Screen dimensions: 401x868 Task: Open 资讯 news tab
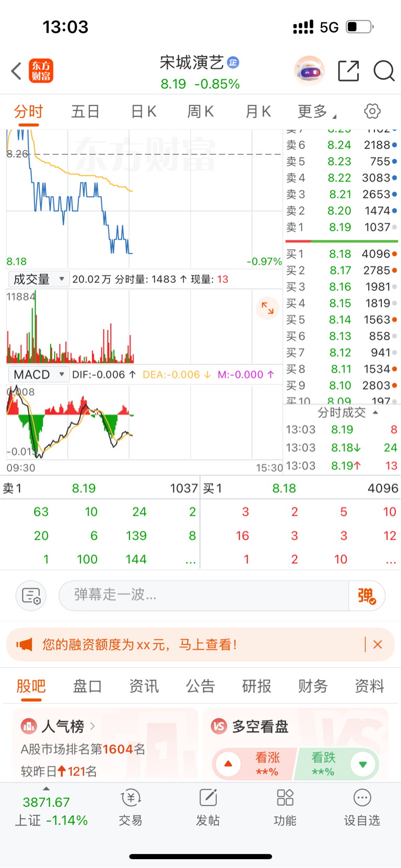144,686
